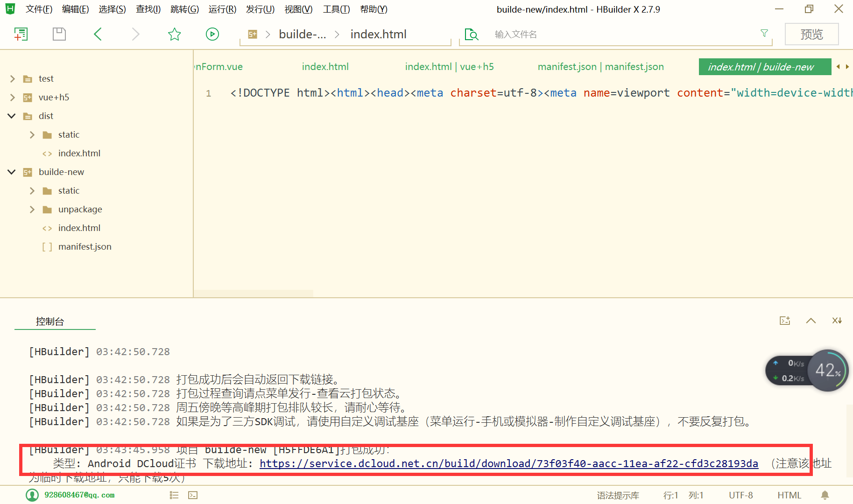The height and width of the screenshot is (504, 853).
Task: Open the dcloud build download link
Action: pyautogui.click(x=509, y=463)
